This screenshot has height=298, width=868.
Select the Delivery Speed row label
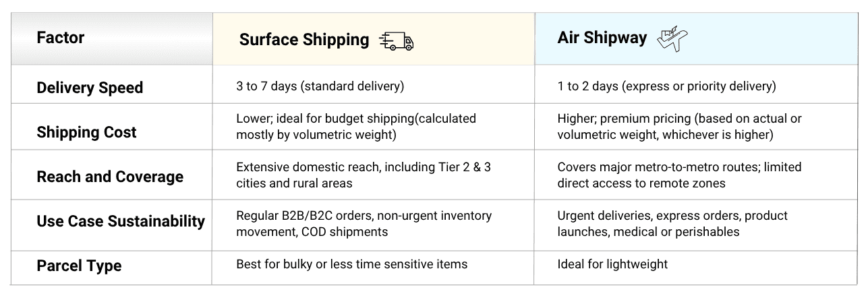point(90,88)
